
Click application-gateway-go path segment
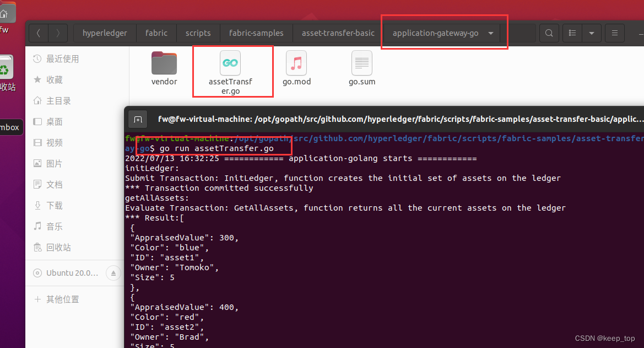(x=435, y=33)
